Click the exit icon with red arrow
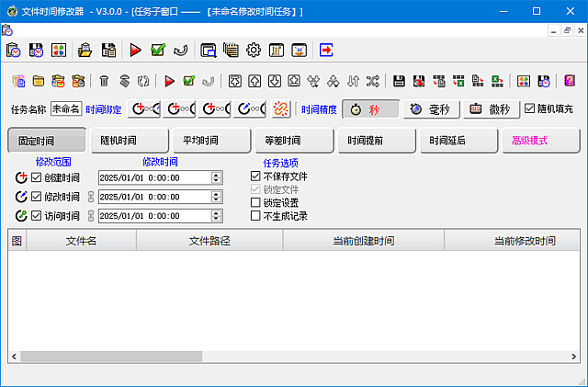Image resolution: width=588 pixels, height=387 pixels. click(x=326, y=51)
